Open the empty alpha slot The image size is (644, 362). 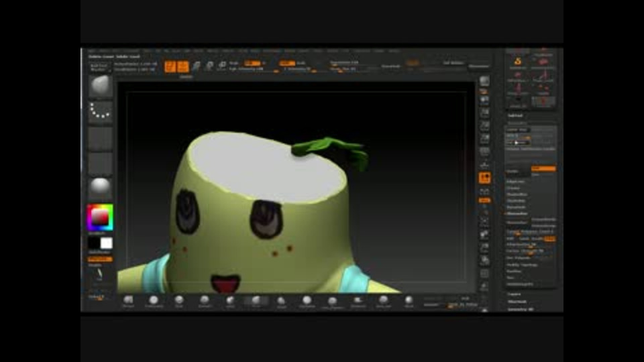[x=100, y=138]
